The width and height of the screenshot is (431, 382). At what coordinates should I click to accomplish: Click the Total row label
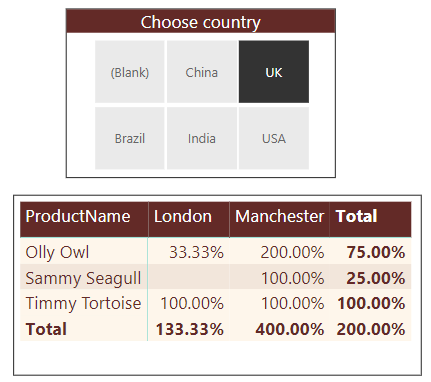[x=46, y=329]
